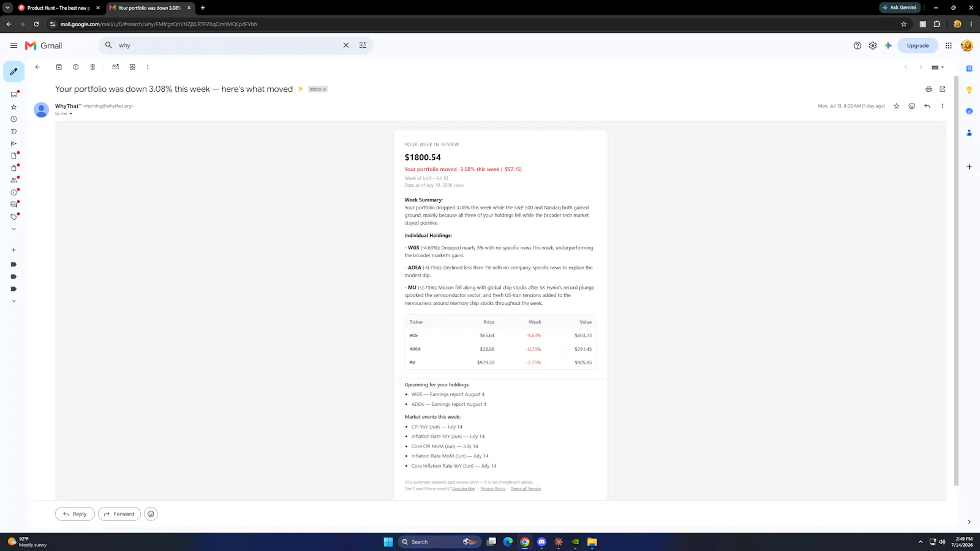Select the 'Your portfolio was down' tab

point(150,8)
